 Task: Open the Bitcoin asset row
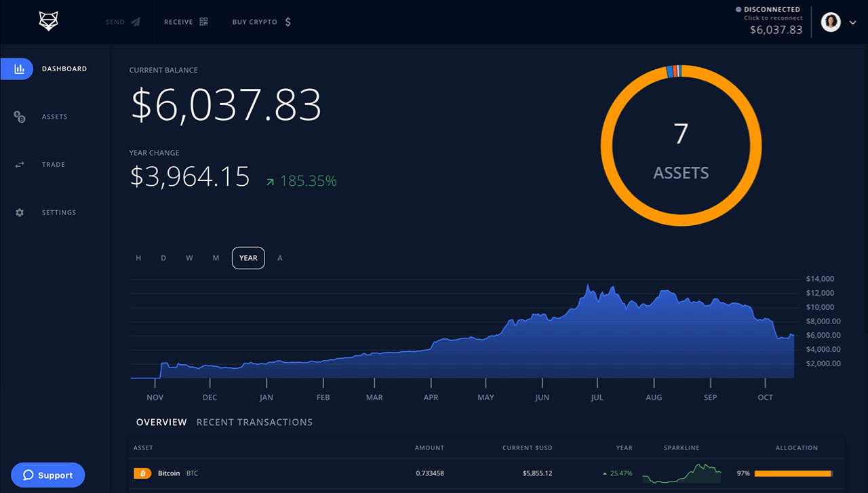tap(168, 473)
